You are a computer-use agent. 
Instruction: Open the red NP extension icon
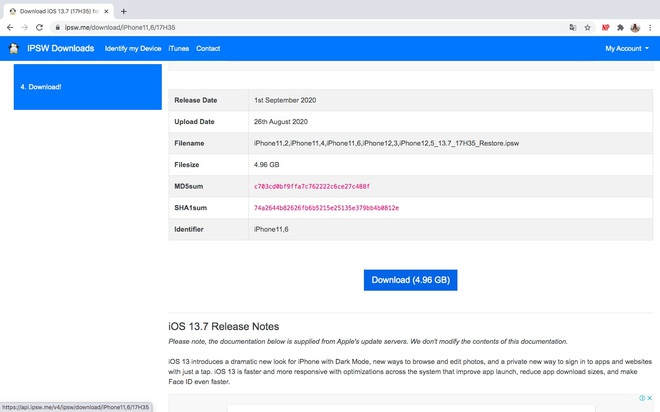(605, 27)
